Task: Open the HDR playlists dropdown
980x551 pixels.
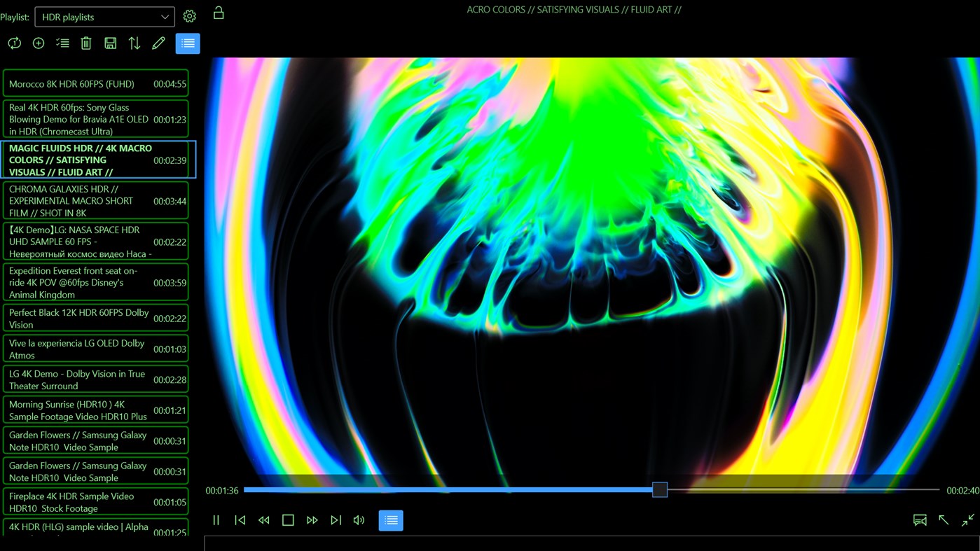Action: 104,16
